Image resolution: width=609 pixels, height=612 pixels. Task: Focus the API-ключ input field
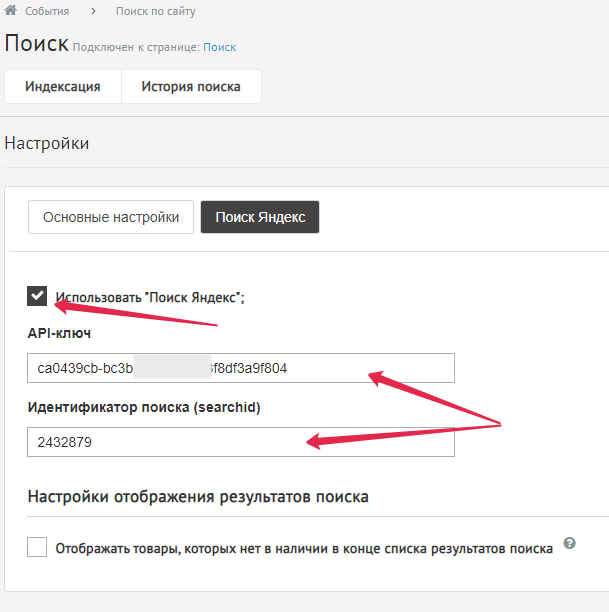(x=240, y=368)
